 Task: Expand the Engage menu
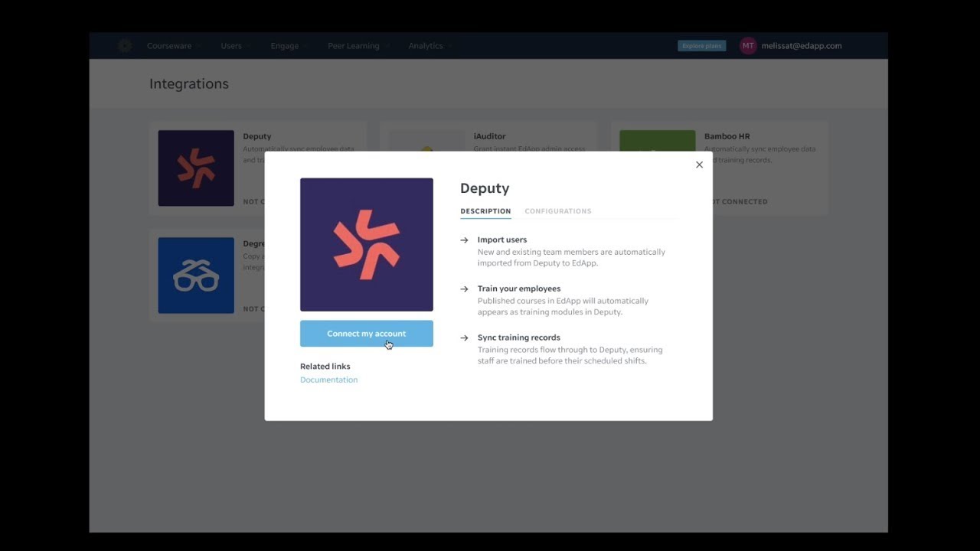coord(288,46)
